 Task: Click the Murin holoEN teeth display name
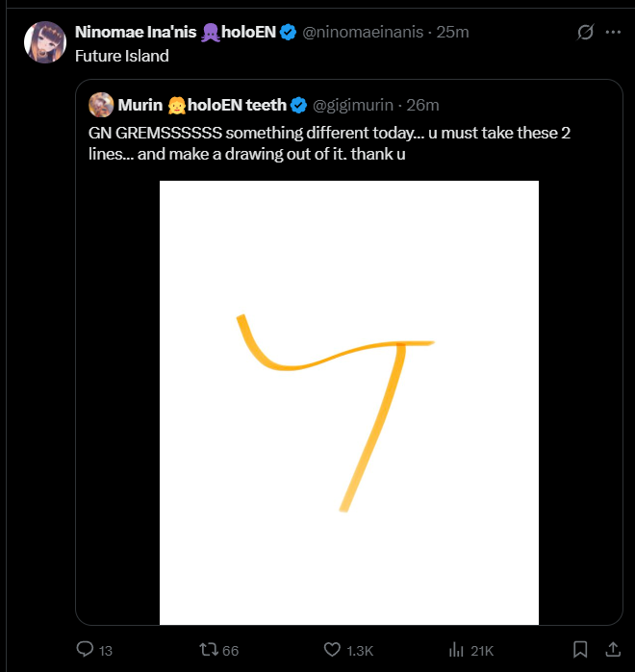pyautogui.click(x=201, y=105)
